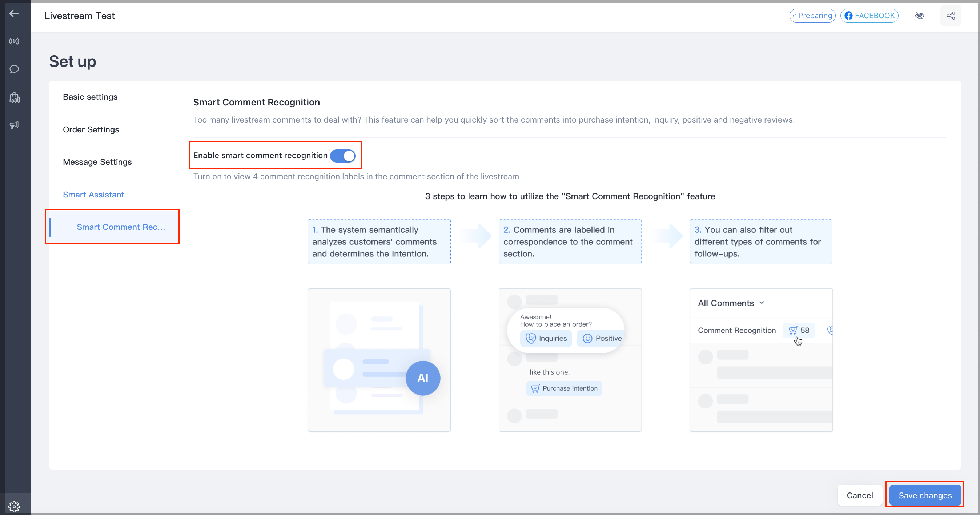Open the live broadcast icon in sidebar
The image size is (980, 515).
tap(14, 41)
